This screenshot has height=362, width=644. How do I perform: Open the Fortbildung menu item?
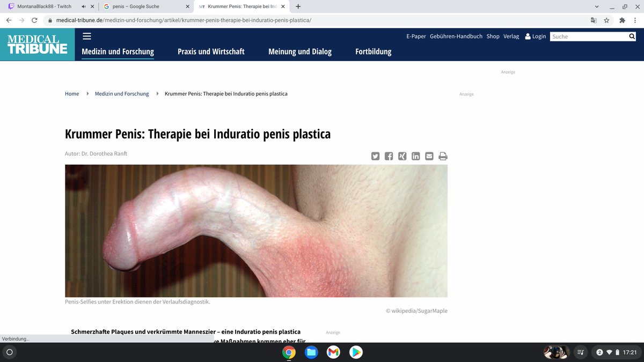[x=374, y=51]
